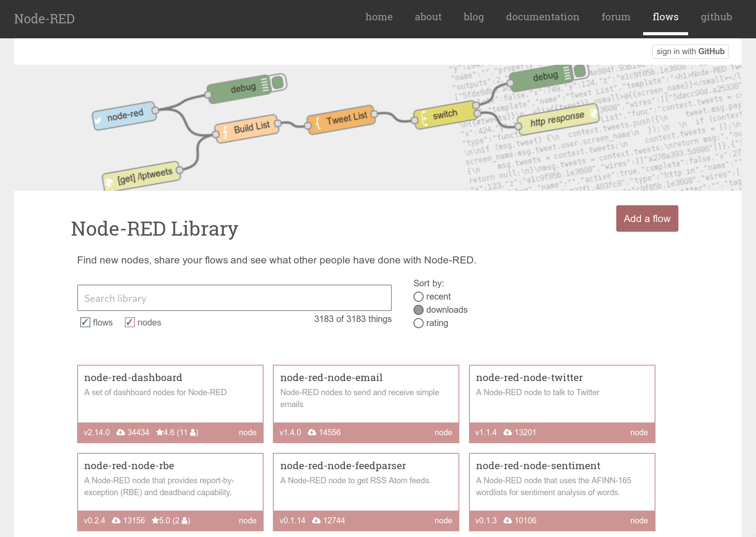This screenshot has width=756, height=537.
Task: Click sign in with GitHub button
Action: [690, 52]
